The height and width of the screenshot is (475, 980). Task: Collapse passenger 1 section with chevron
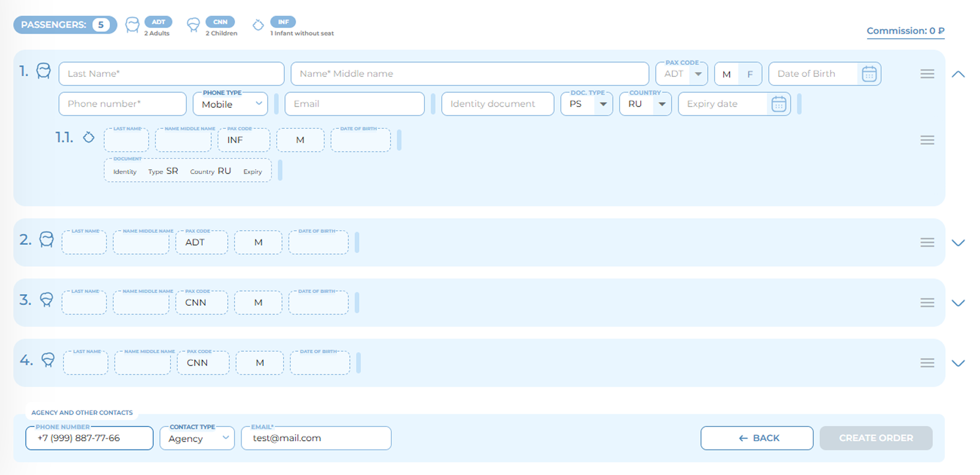click(957, 74)
